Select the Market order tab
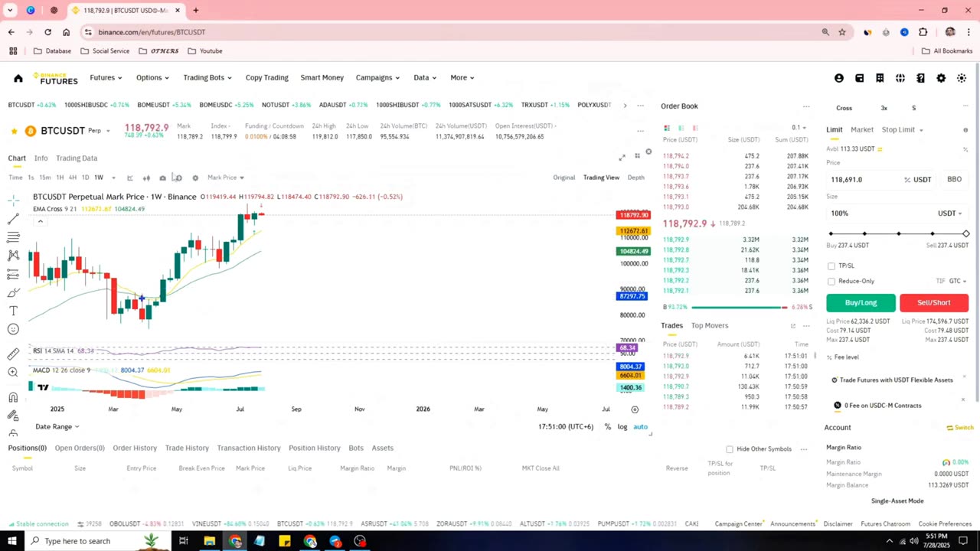The image size is (980, 551). click(861, 130)
